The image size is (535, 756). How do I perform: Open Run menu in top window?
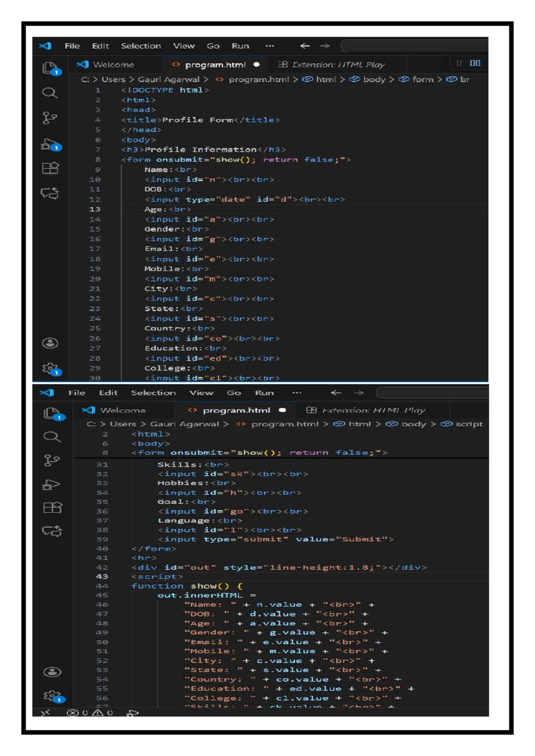tap(240, 46)
